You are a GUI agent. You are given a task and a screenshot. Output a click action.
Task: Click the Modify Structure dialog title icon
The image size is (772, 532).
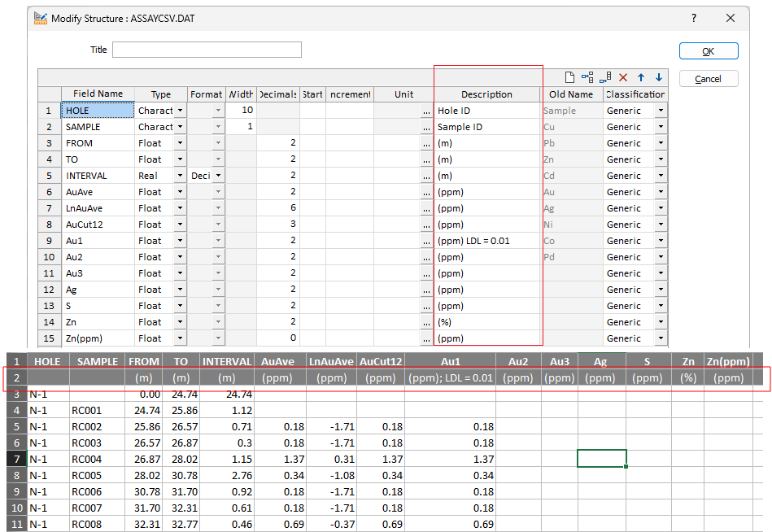point(41,18)
